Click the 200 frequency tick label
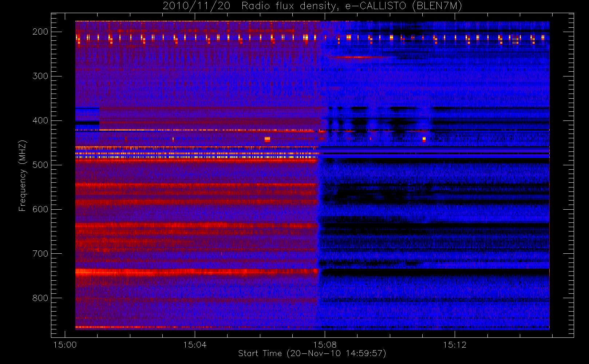 (40, 32)
